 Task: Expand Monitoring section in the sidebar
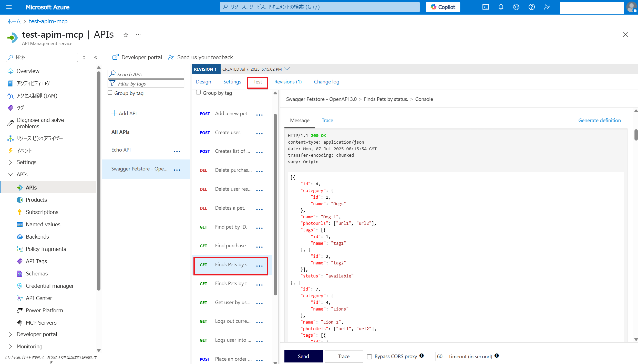coord(11,347)
